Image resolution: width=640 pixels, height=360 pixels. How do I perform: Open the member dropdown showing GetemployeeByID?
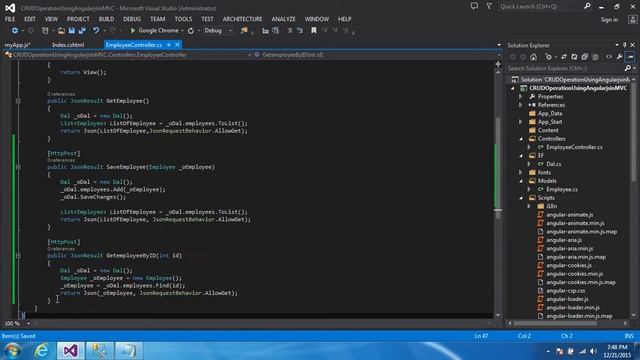pyautogui.click(x=499, y=55)
